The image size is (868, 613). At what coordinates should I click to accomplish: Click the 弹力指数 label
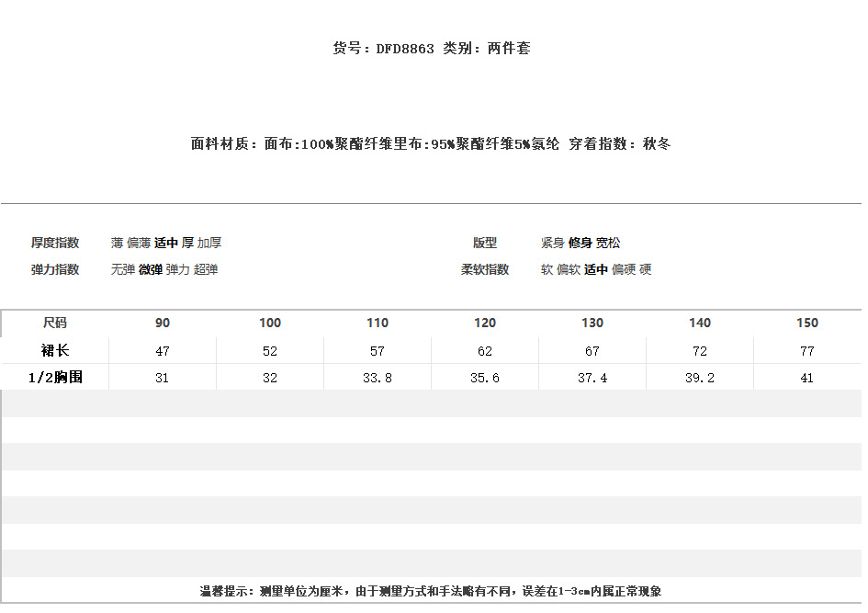pos(55,269)
